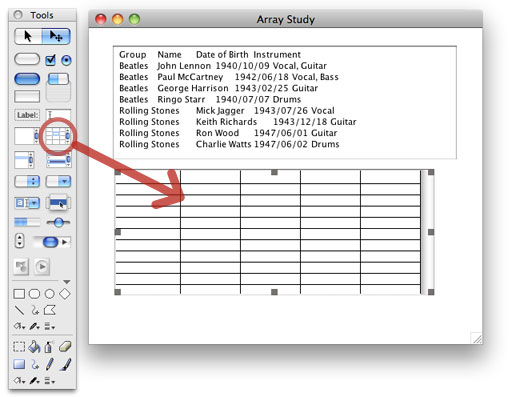Click the data grid vertical scrollbar
The image size is (512, 397).
click(x=427, y=232)
